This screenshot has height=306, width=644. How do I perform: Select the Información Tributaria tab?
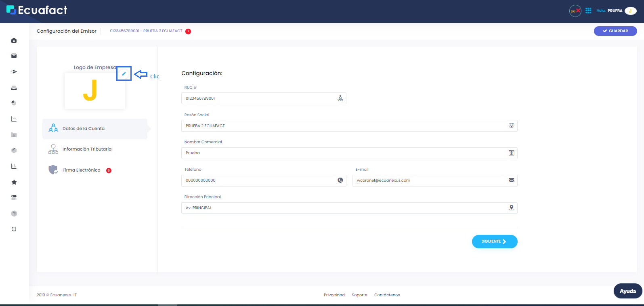(x=87, y=149)
